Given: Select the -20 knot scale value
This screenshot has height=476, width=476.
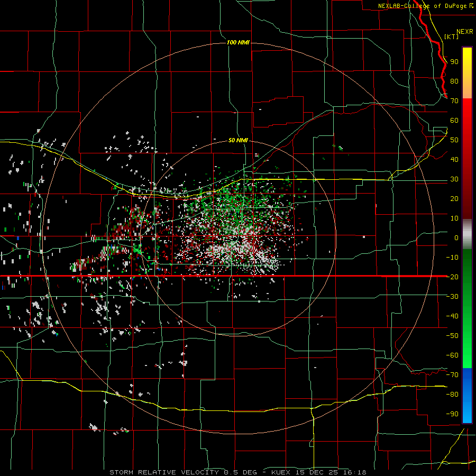Looking at the screenshot, I should (x=452, y=277).
